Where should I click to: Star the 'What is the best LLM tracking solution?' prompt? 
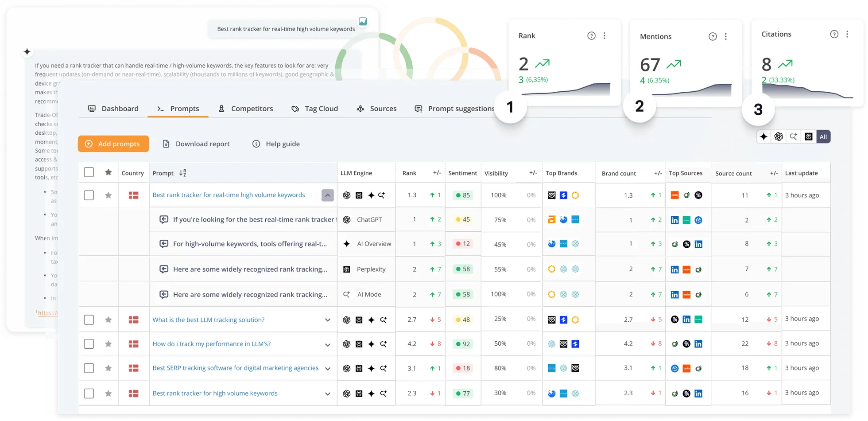tap(108, 320)
